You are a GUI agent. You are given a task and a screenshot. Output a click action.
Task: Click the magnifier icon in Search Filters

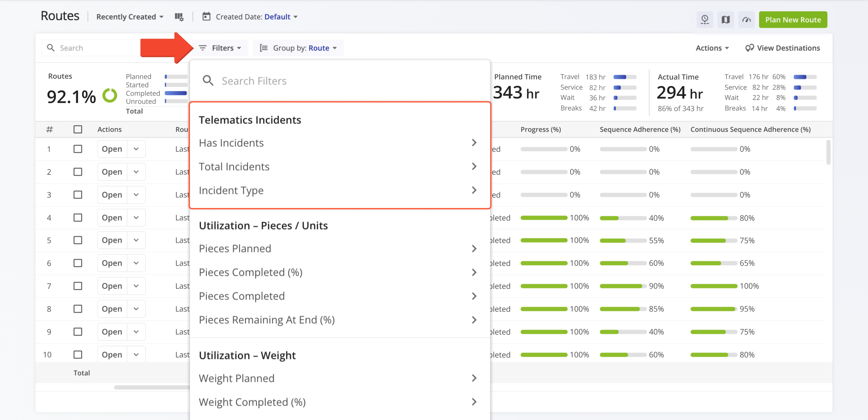pyautogui.click(x=208, y=81)
